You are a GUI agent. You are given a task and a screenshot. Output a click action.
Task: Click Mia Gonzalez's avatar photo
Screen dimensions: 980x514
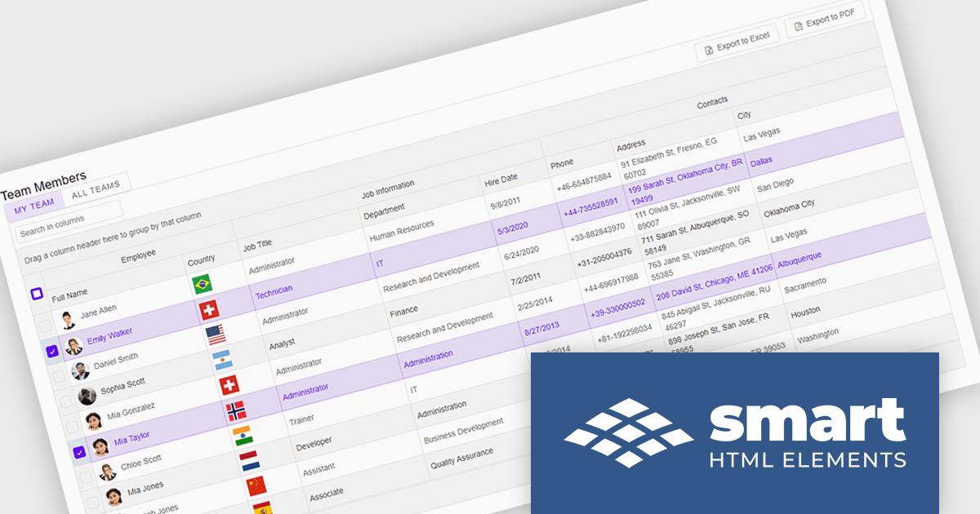click(93, 421)
